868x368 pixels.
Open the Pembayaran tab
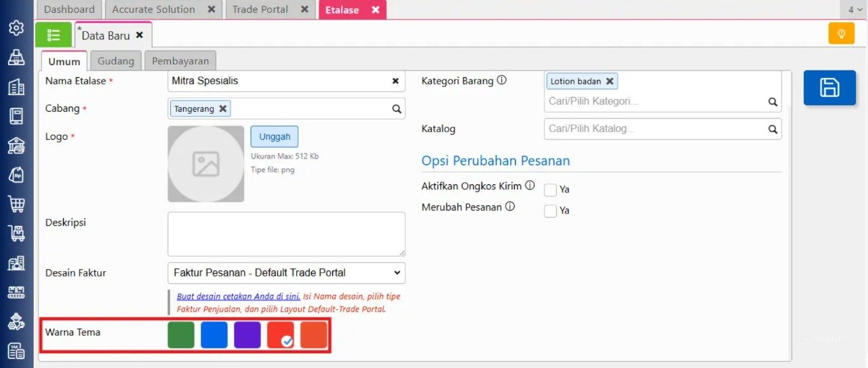[180, 61]
